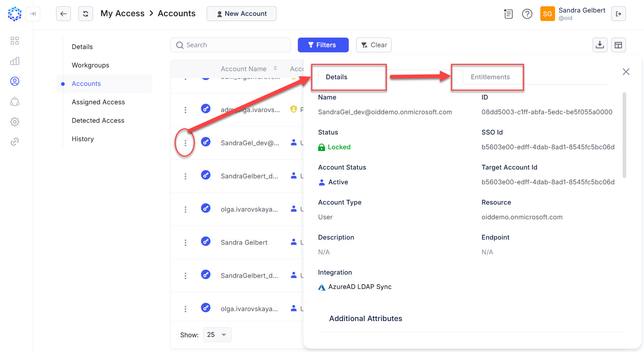Go to My Access breadcrumb
This screenshot has width=644, height=352.
(x=123, y=14)
